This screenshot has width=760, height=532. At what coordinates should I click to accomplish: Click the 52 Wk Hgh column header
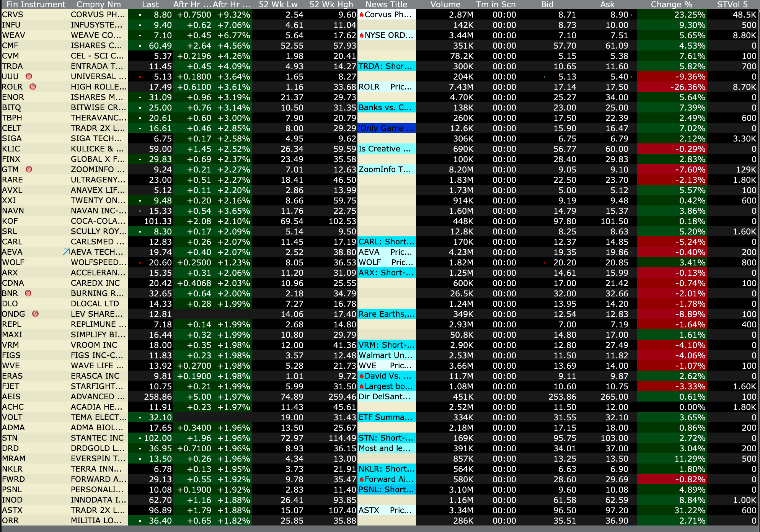331,5
